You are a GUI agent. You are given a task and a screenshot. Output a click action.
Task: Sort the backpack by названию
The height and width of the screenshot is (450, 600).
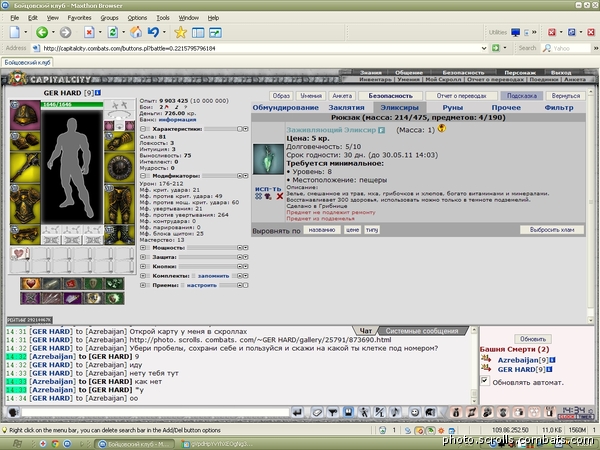pos(322,230)
